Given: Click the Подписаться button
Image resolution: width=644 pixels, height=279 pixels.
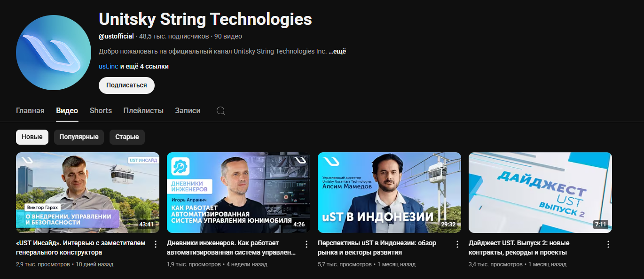Looking at the screenshot, I should (126, 85).
